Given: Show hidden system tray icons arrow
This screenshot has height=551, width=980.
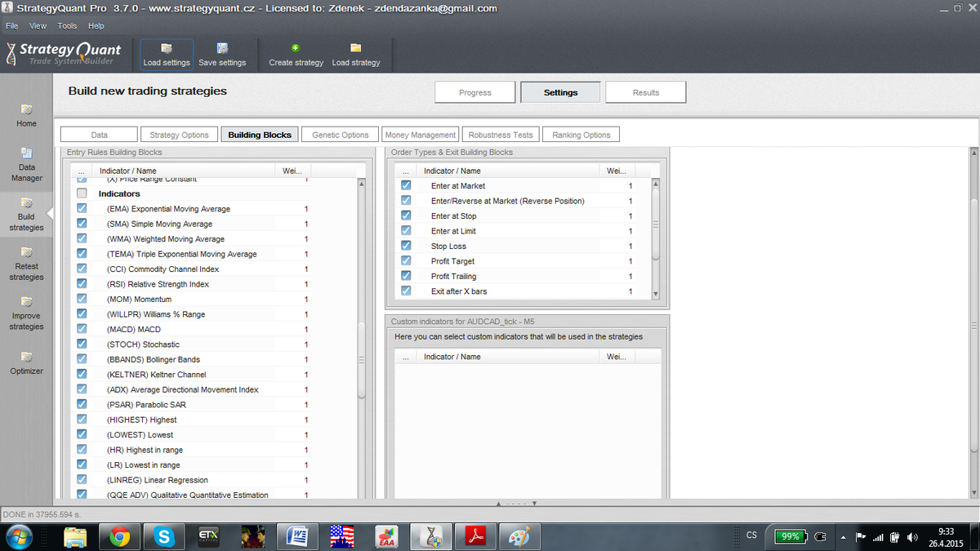Looking at the screenshot, I should [x=843, y=537].
